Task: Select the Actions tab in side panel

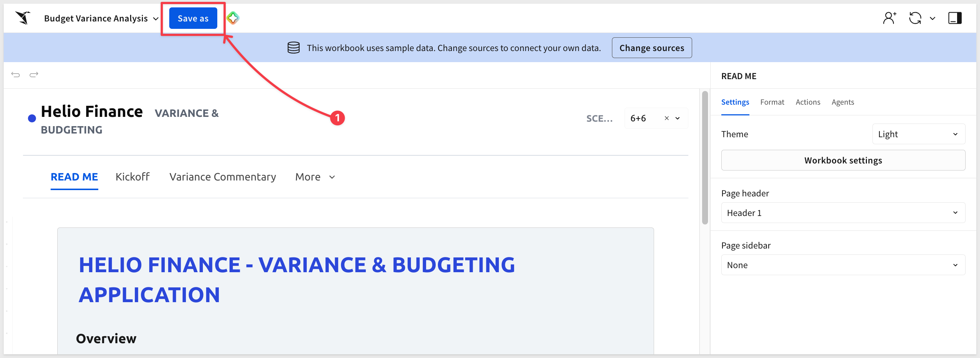Action: pyautogui.click(x=808, y=102)
